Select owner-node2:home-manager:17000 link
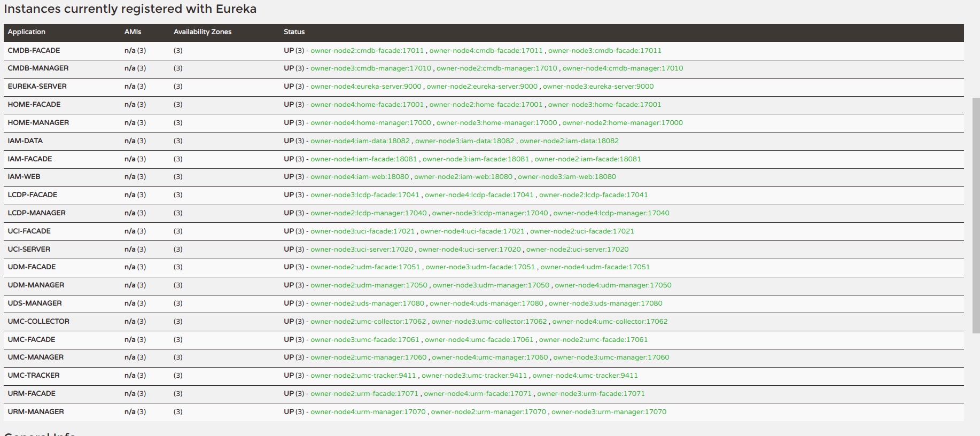 pyautogui.click(x=623, y=123)
